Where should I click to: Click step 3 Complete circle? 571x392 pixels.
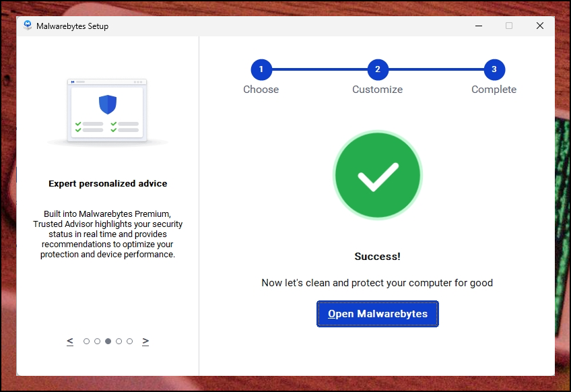click(494, 69)
